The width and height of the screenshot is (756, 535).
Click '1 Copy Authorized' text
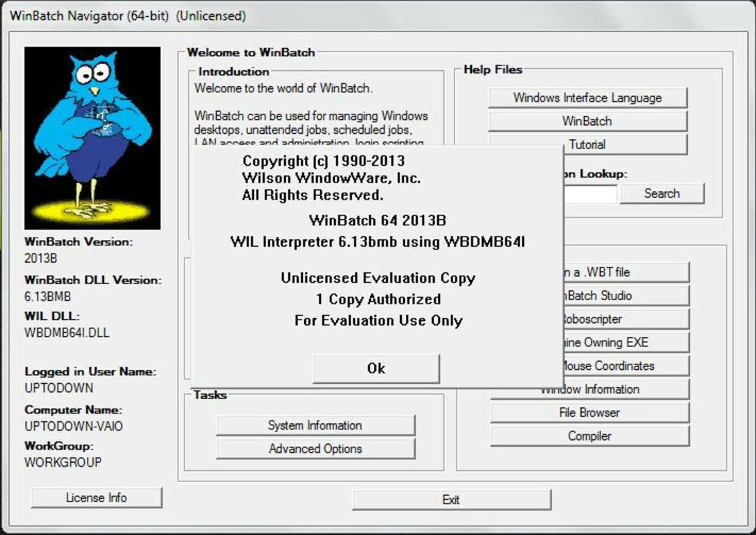tap(378, 299)
